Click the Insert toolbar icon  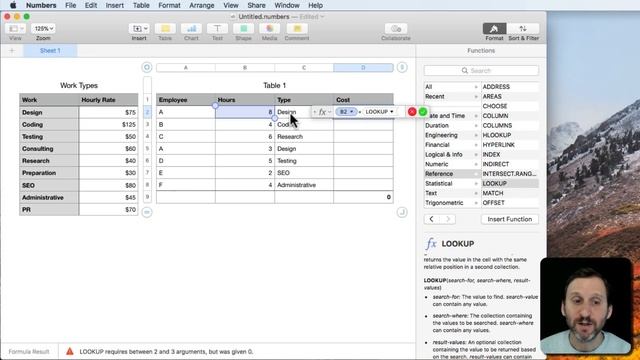[x=139, y=29]
